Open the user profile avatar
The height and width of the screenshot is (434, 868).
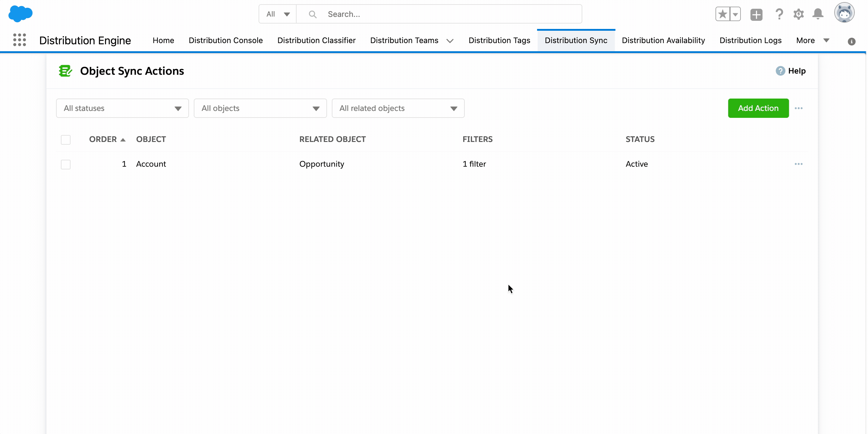tap(844, 13)
